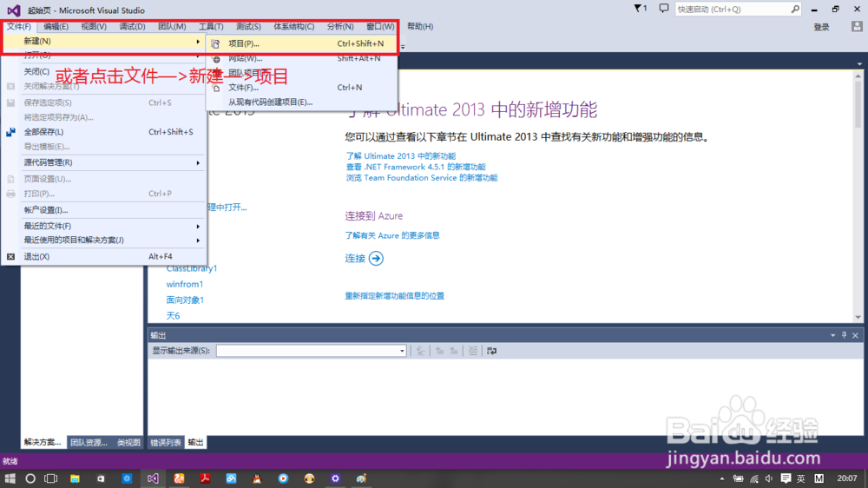Click the X icon beside 退出(X)

[x=10, y=256]
